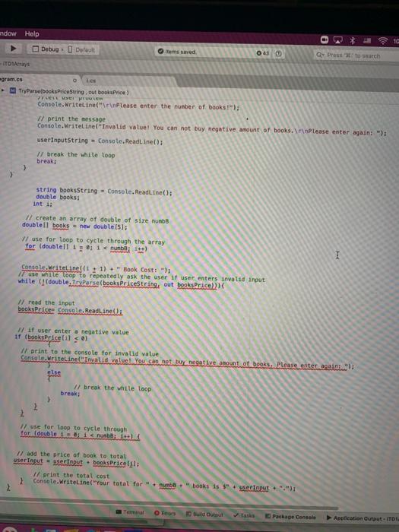Click the Build Output icon in bottom bar

pyautogui.click(x=188, y=514)
